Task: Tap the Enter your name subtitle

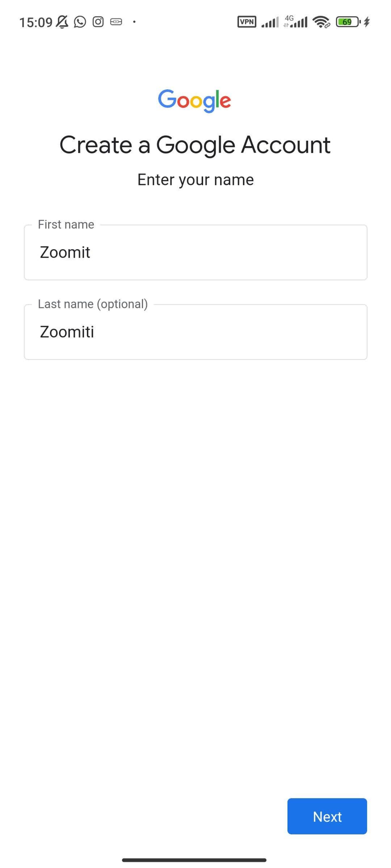Action: coord(196,180)
